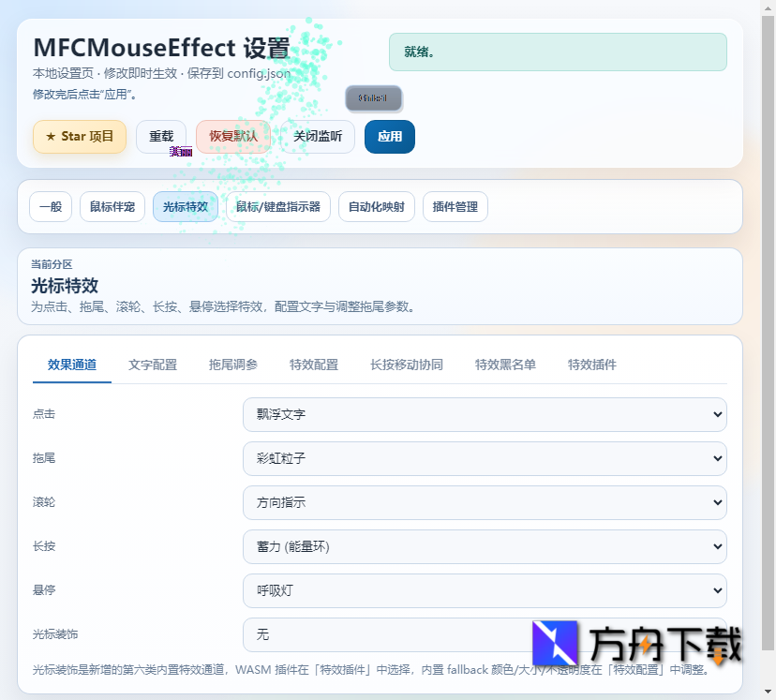
Task: Click the 应用 button to apply settings
Action: tap(389, 137)
